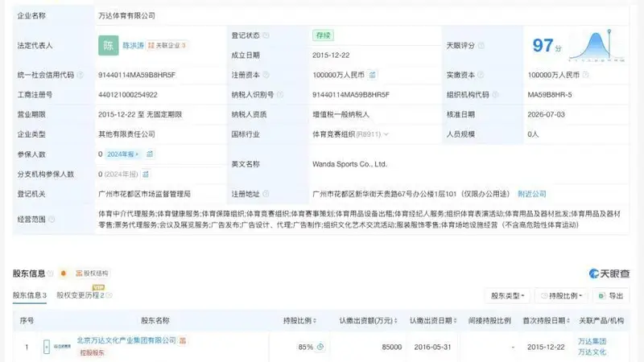Viewport: 644px width, 362px height.
Task: Select the 组织机构代码 value MA59B8HR-5
Action: tap(550, 95)
